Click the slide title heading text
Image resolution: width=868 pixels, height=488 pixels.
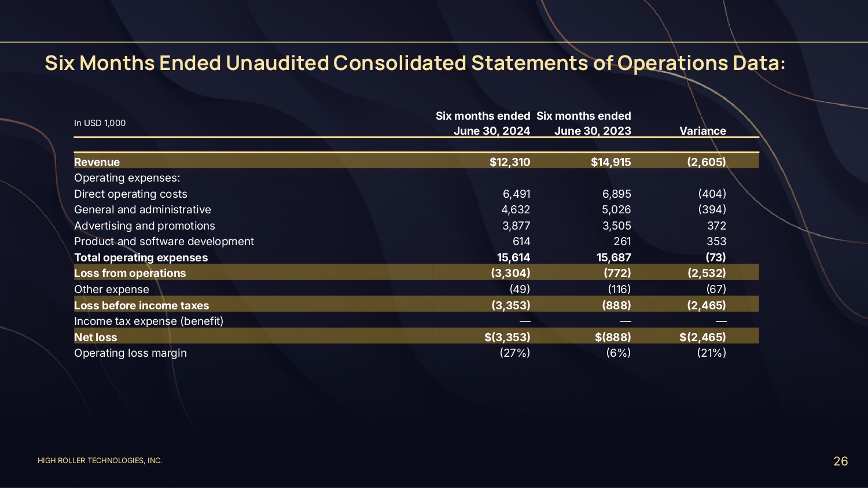coord(415,63)
